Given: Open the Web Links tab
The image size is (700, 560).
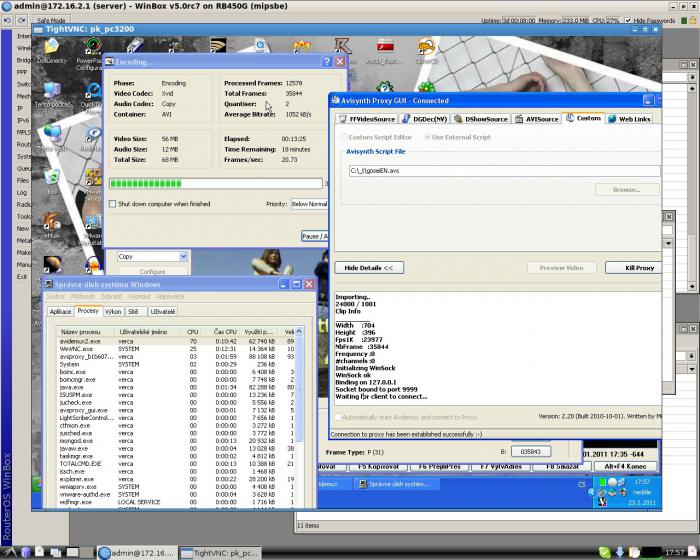Looking at the screenshot, I should tap(629, 119).
